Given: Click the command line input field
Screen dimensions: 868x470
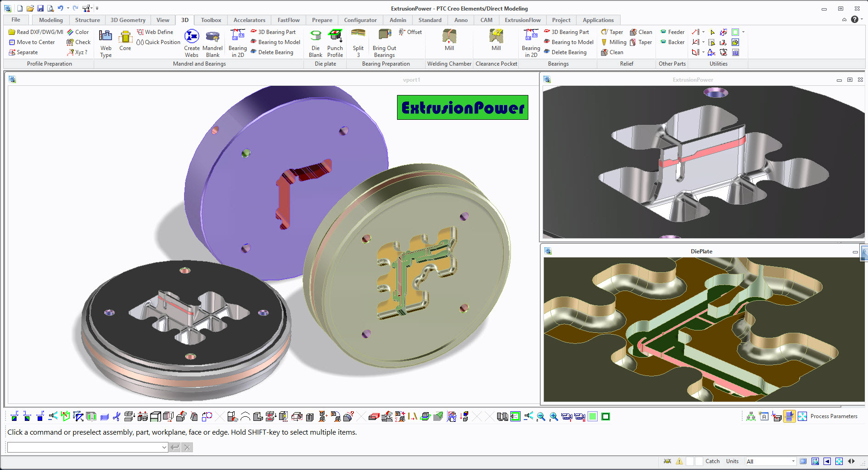Looking at the screenshot, I should click(84, 447).
